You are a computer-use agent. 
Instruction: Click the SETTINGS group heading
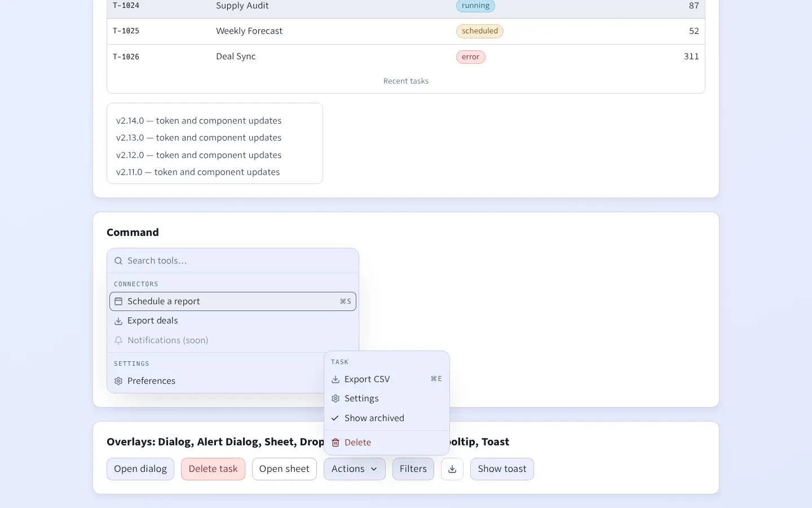pyautogui.click(x=131, y=364)
